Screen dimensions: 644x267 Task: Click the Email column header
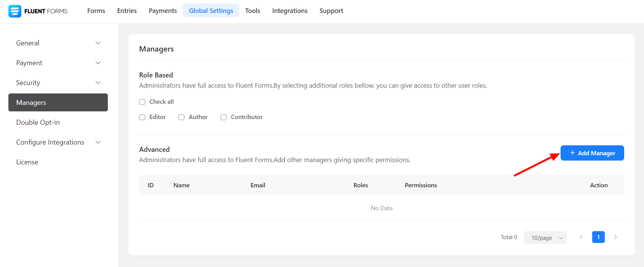[x=258, y=185]
